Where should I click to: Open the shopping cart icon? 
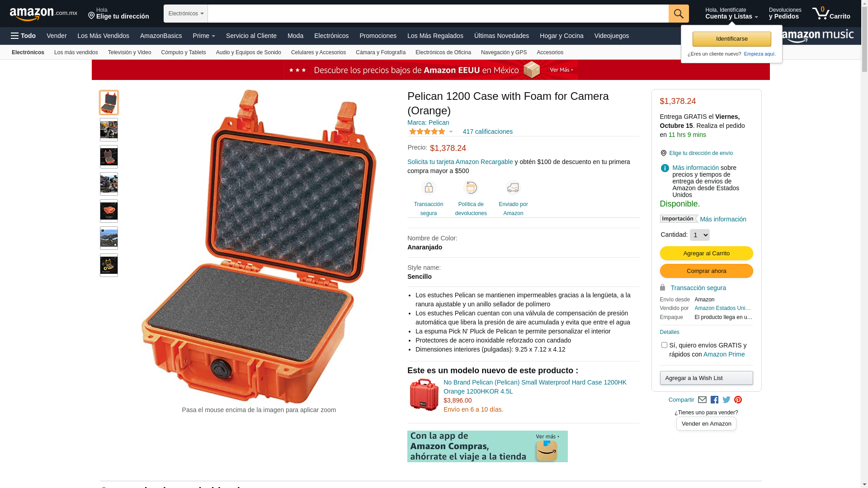point(831,14)
